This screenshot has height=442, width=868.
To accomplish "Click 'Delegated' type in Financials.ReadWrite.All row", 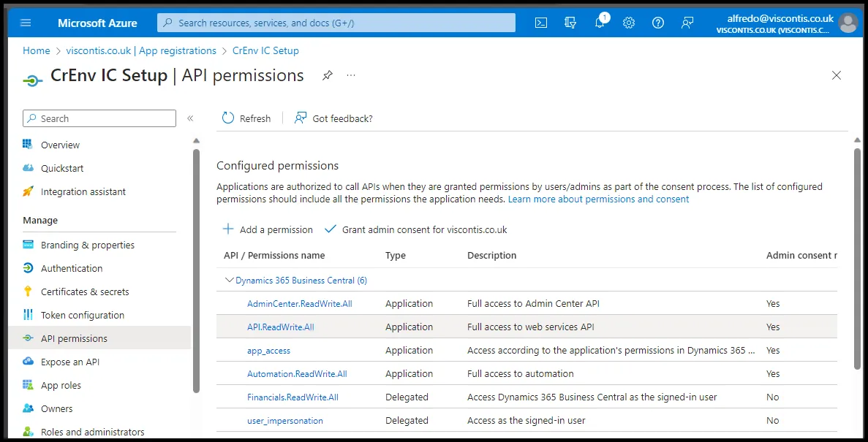I will [x=407, y=397].
